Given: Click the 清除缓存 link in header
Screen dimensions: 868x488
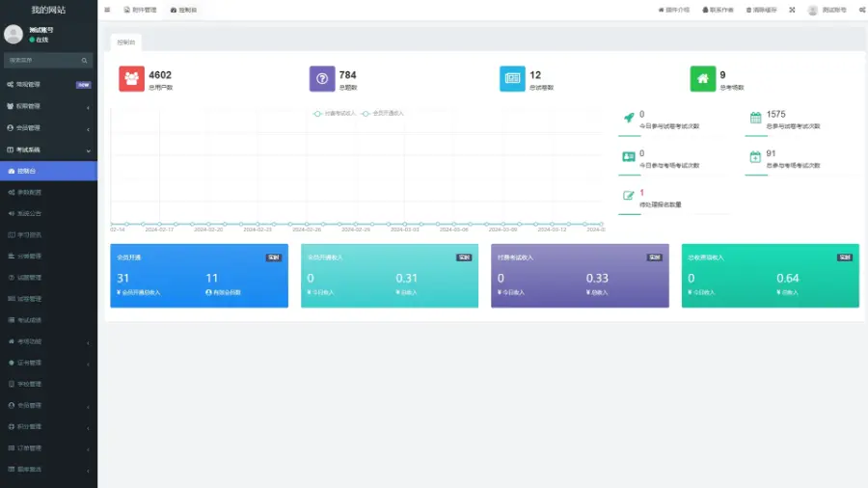Looking at the screenshot, I should click(762, 10).
